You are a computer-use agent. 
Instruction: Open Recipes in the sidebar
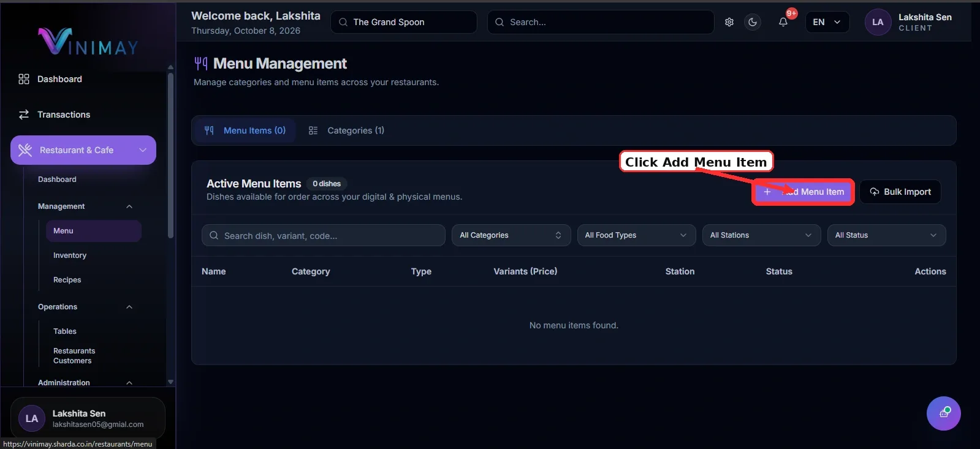coord(67,280)
